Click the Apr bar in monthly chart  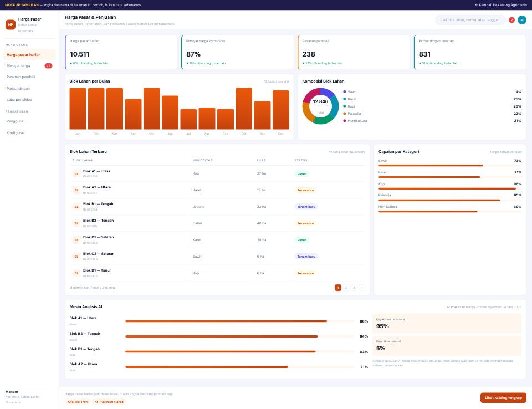(133, 114)
